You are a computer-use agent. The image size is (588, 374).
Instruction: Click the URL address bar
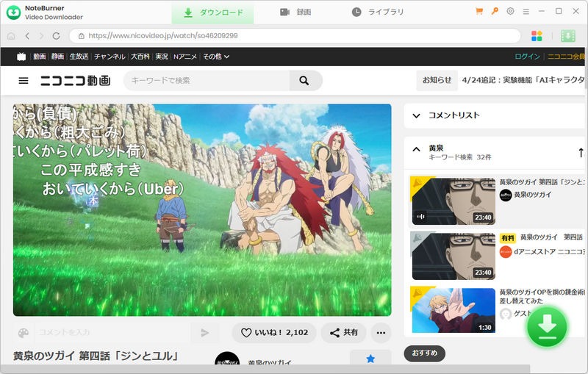coord(295,36)
